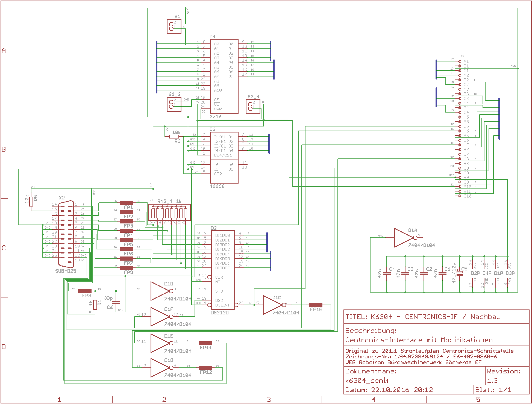Click the R5 10k resistor symbol

[31, 201]
